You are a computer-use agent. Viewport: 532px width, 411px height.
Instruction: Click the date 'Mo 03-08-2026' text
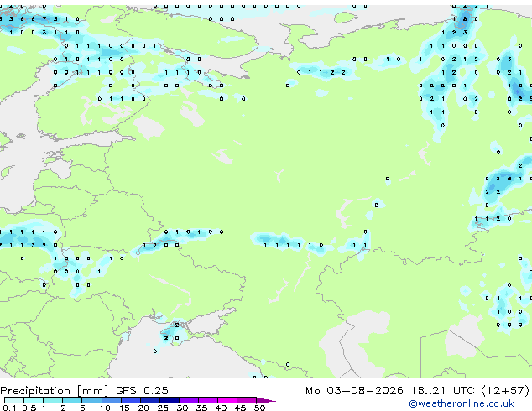(x=354, y=391)
